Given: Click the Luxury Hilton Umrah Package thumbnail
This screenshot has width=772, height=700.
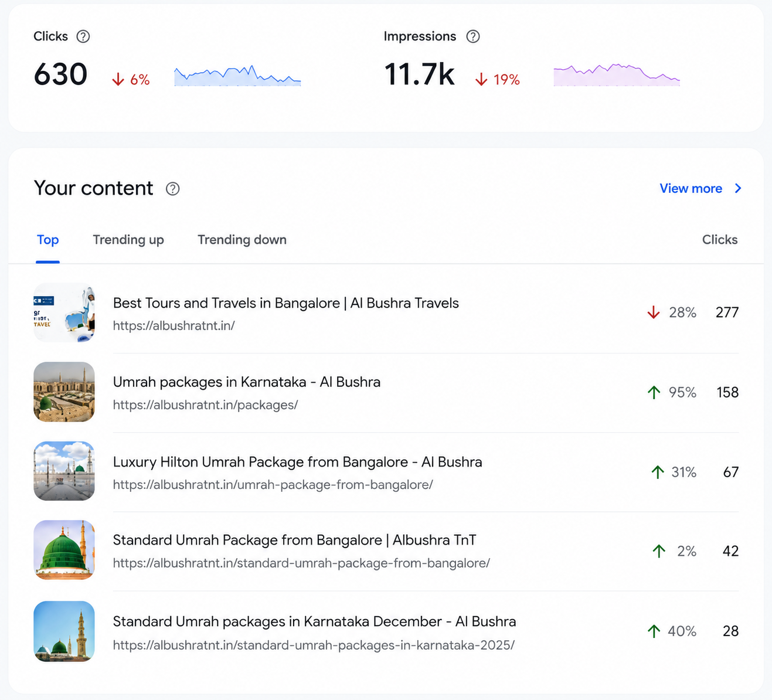Looking at the screenshot, I should [x=64, y=471].
